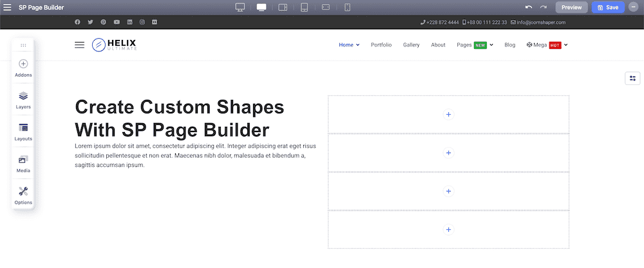This screenshot has height=268, width=644.
Task: Open the Portfolio menu item
Action: (381, 45)
